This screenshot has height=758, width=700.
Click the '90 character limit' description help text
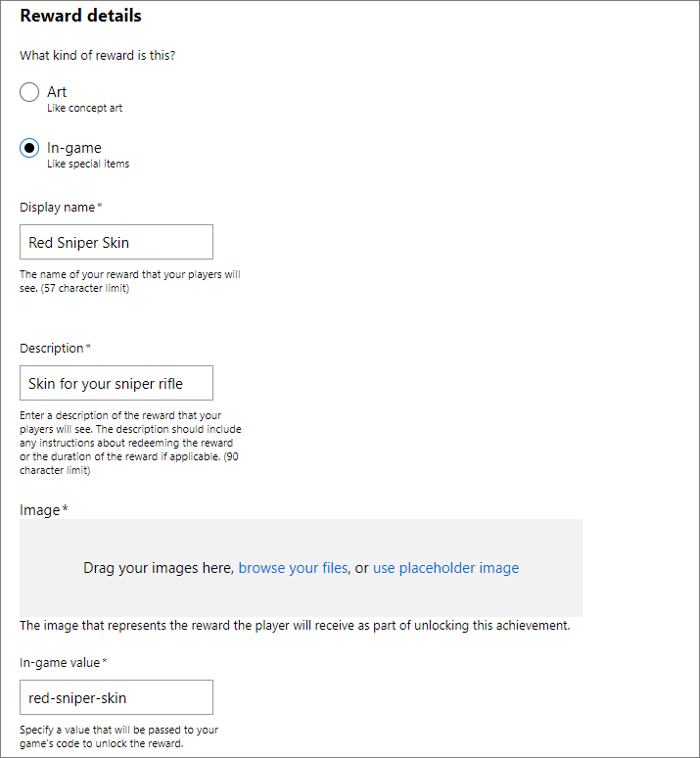click(130, 443)
